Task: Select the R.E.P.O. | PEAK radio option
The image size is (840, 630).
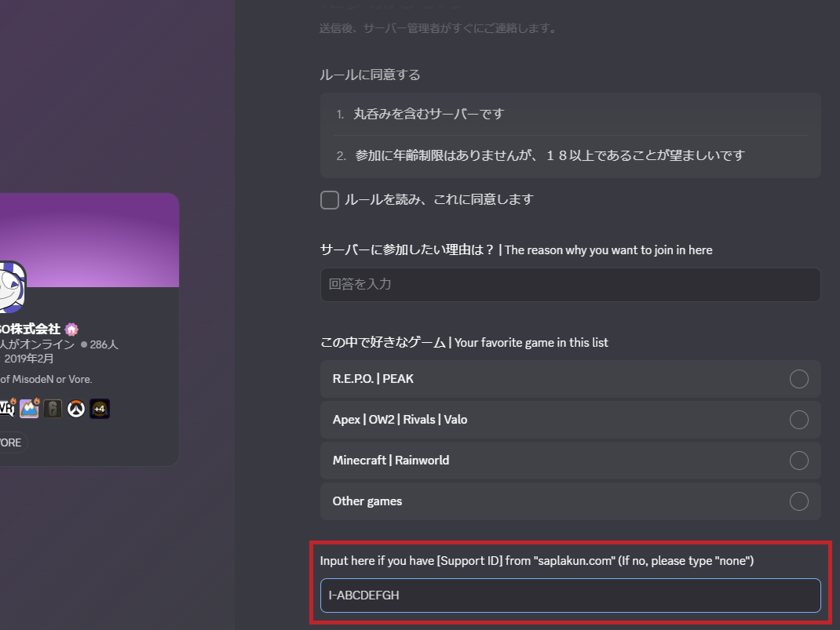Action: point(798,379)
